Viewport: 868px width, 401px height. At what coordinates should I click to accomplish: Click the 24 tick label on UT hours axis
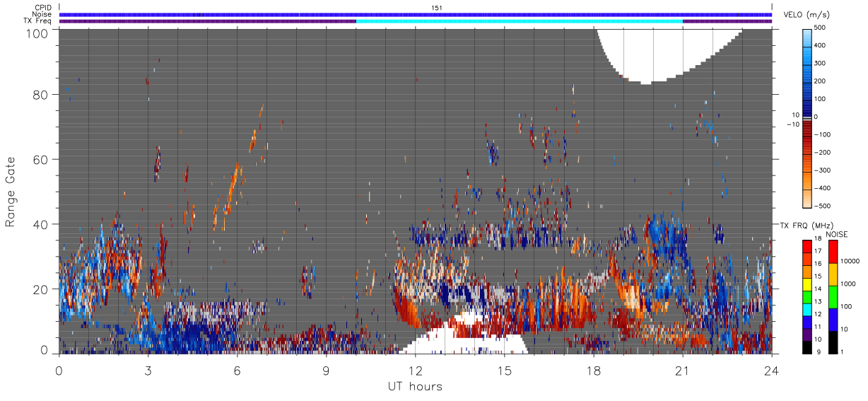click(771, 370)
